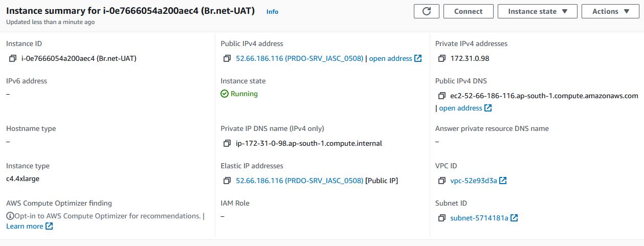Open the Instance state dropdown
This screenshot has height=246, width=644.
[537, 11]
